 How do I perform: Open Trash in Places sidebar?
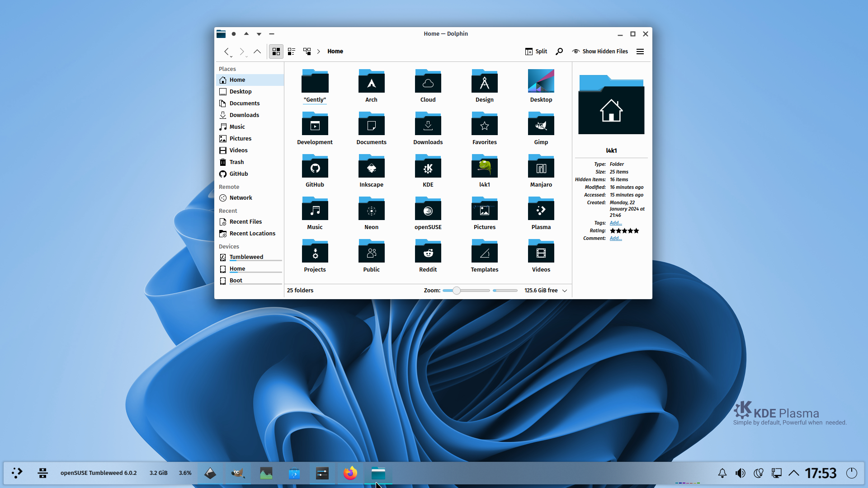(x=250, y=162)
